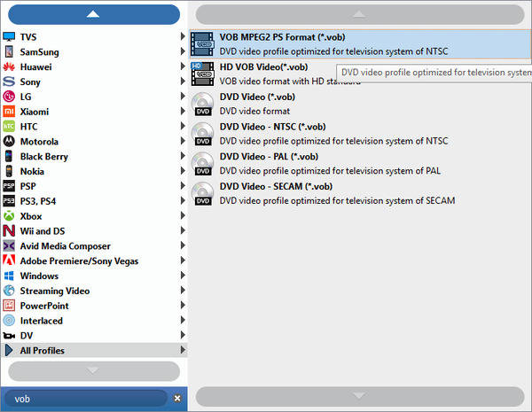Expand the Xbox submenu arrow
Screen dimensions: 532x412
(x=183, y=215)
